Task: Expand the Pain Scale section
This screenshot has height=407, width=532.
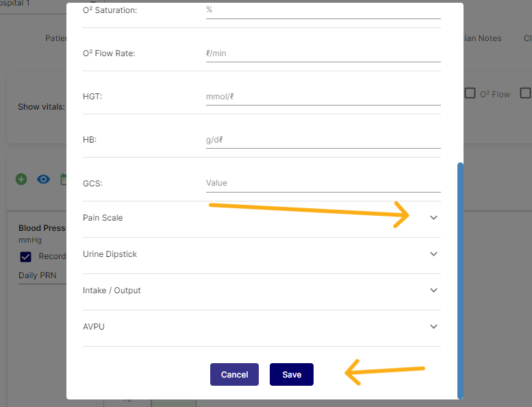Action: pos(433,218)
